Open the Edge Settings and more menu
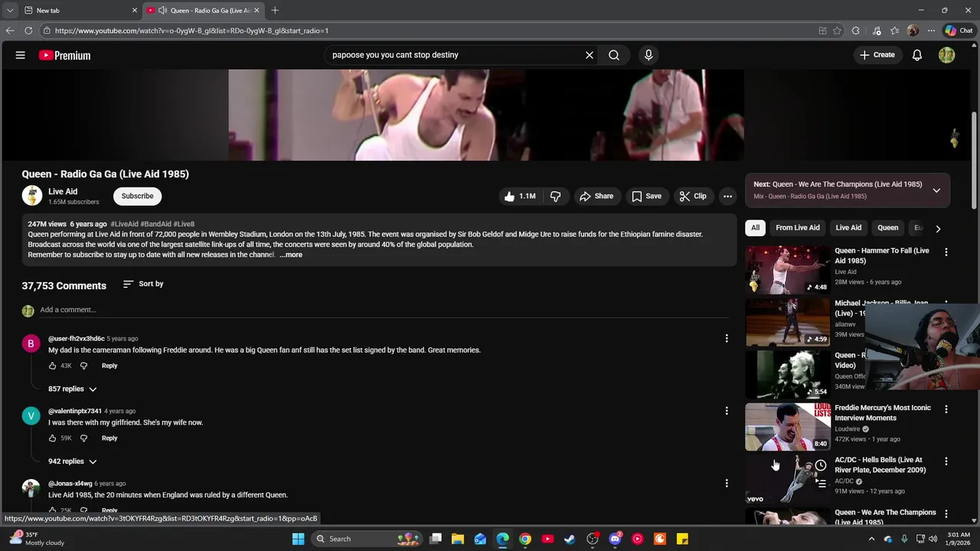The width and height of the screenshot is (980, 551). coord(931,31)
